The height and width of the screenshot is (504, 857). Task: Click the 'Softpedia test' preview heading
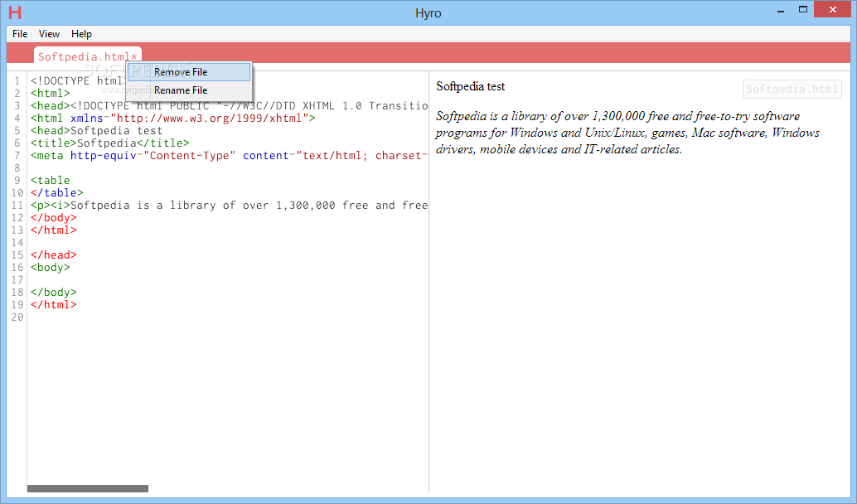(x=471, y=86)
